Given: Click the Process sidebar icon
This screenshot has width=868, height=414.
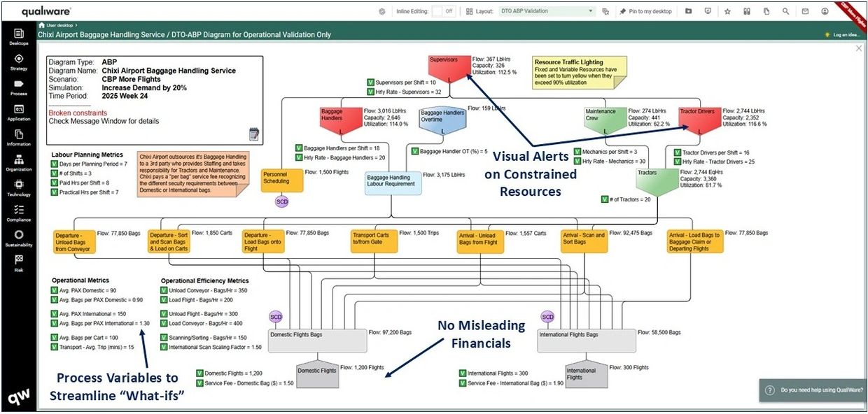Looking at the screenshot, I should coord(19,87).
